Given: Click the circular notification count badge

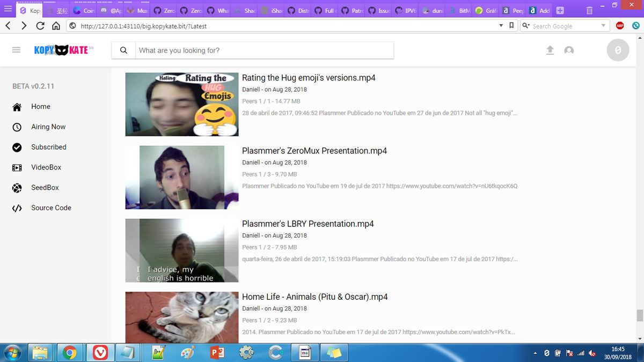Looking at the screenshot, I should coord(617,50).
